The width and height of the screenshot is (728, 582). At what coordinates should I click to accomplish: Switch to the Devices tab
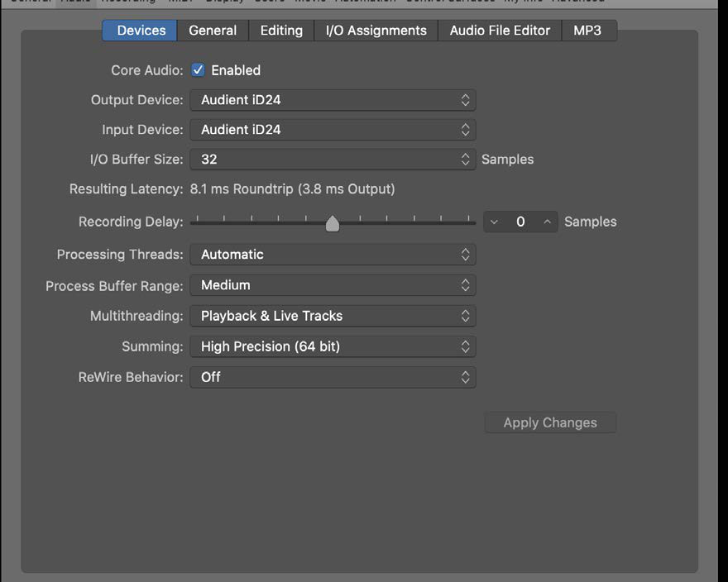point(139,31)
